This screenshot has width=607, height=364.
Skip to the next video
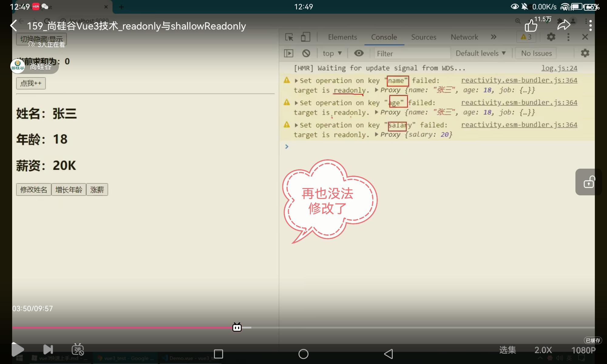coord(48,349)
